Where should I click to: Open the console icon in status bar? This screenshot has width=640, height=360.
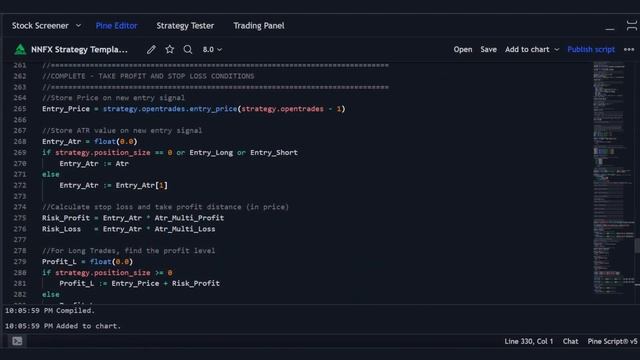pos(17,341)
